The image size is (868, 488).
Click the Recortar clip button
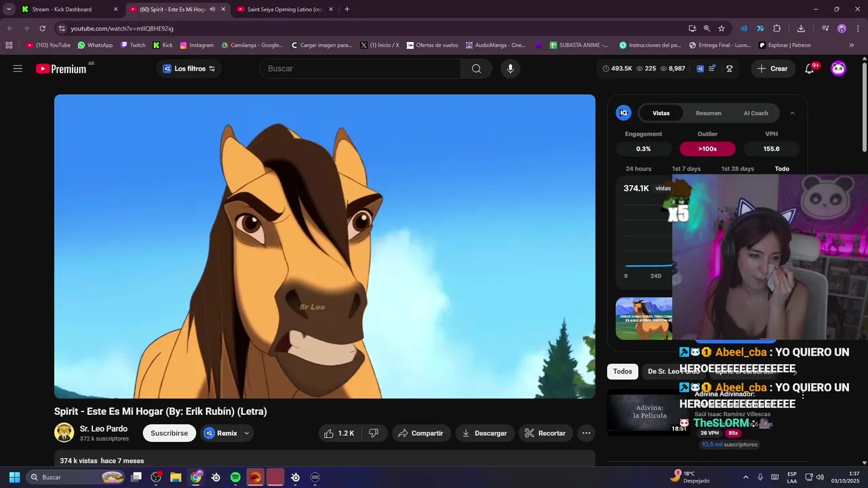pyautogui.click(x=546, y=433)
